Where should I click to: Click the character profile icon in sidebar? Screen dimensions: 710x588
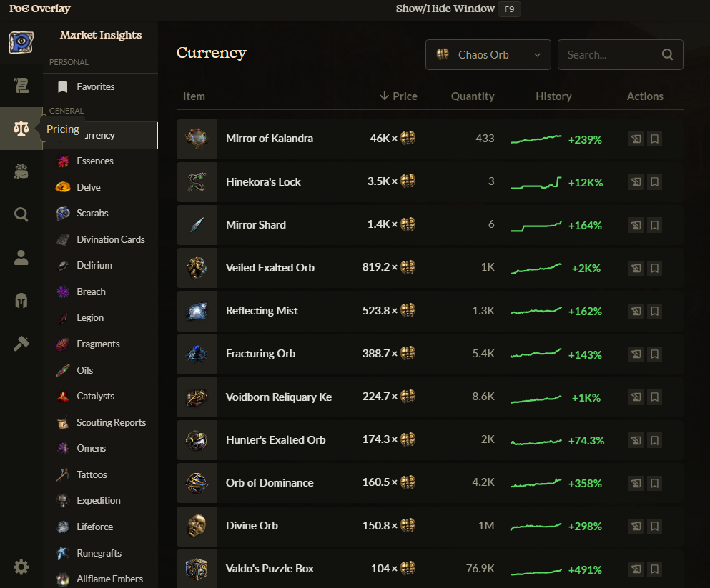pyautogui.click(x=21, y=258)
